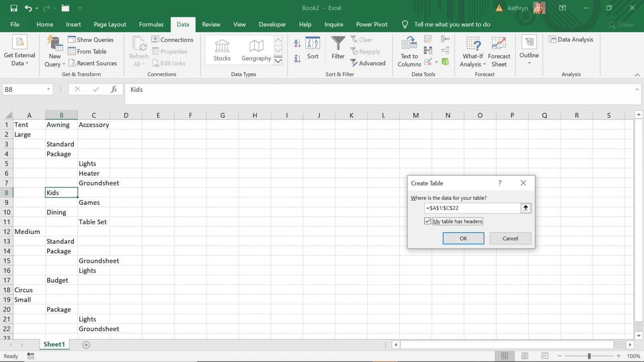The image size is (644, 362).
Task: Open the File menu
Action: click(x=15, y=24)
